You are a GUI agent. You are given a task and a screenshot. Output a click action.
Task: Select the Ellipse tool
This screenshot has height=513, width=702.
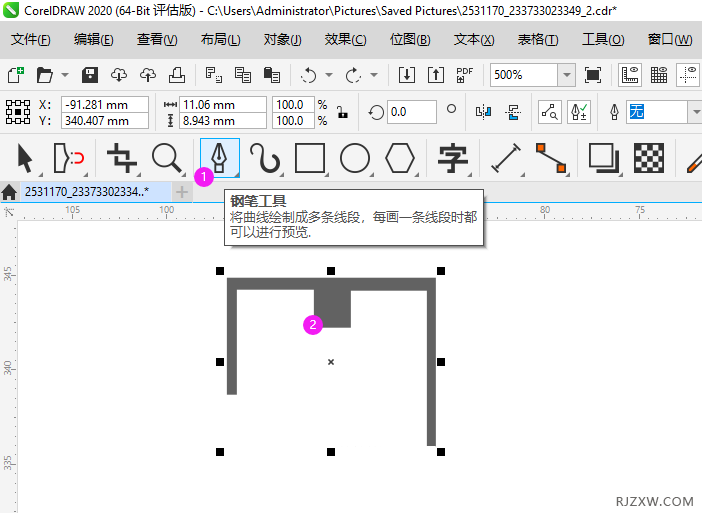[x=355, y=158]
